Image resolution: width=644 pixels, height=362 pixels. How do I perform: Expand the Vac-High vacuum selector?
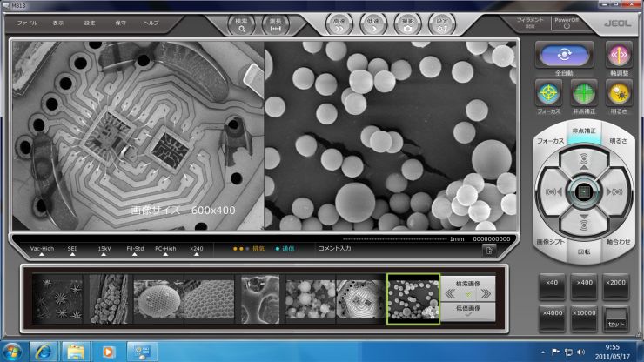pyautogui.click(x=42, y=251)
